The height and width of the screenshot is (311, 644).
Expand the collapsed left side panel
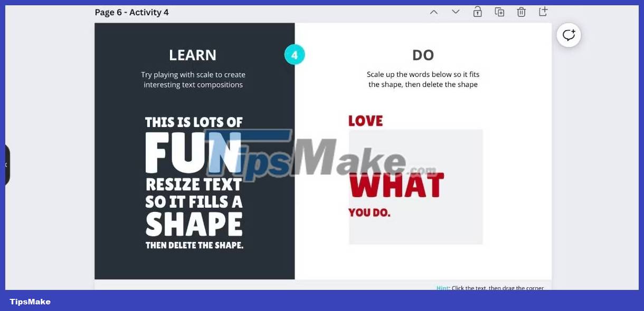pos(6,164)
